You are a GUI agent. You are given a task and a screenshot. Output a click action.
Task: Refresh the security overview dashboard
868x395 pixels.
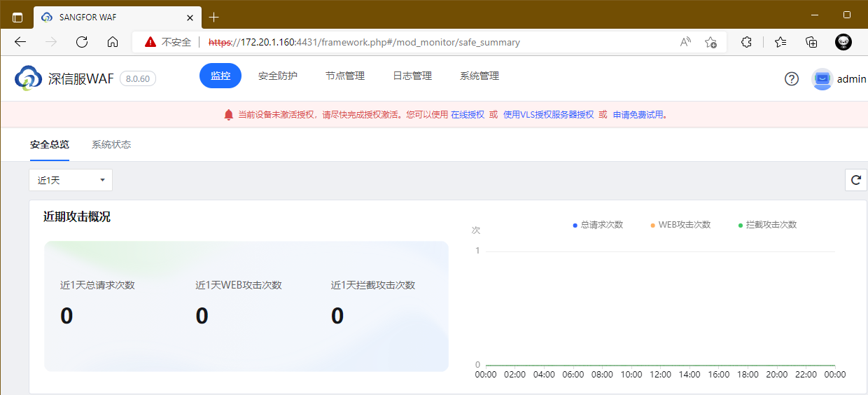point(855,180)
